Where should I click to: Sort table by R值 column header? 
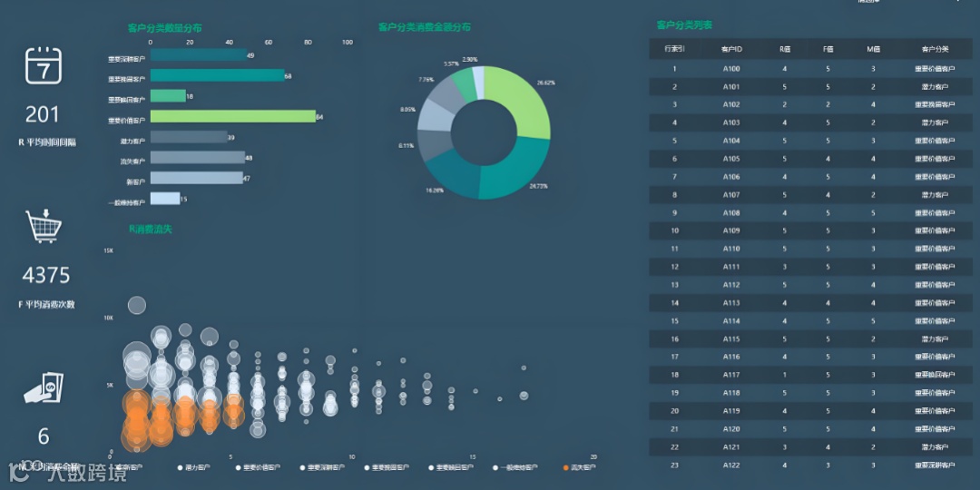[x=784, y=49]
